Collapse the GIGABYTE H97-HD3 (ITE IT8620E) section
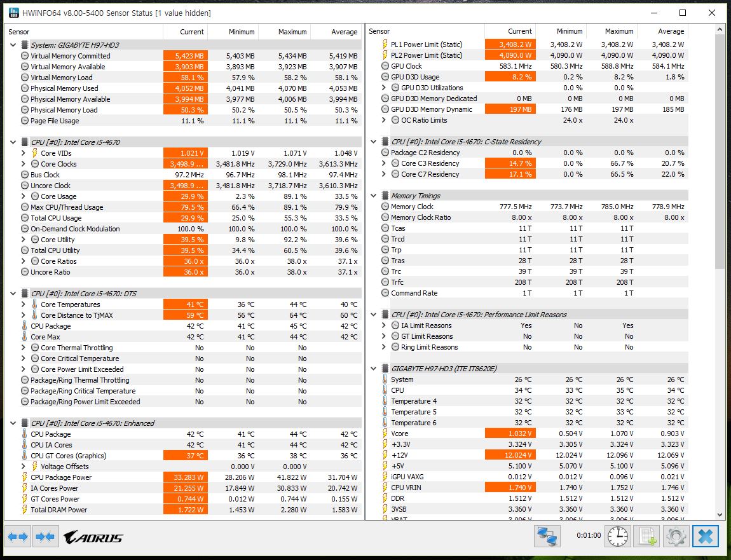The width and height of the screenshot is (731, 560). coord(373,369)
